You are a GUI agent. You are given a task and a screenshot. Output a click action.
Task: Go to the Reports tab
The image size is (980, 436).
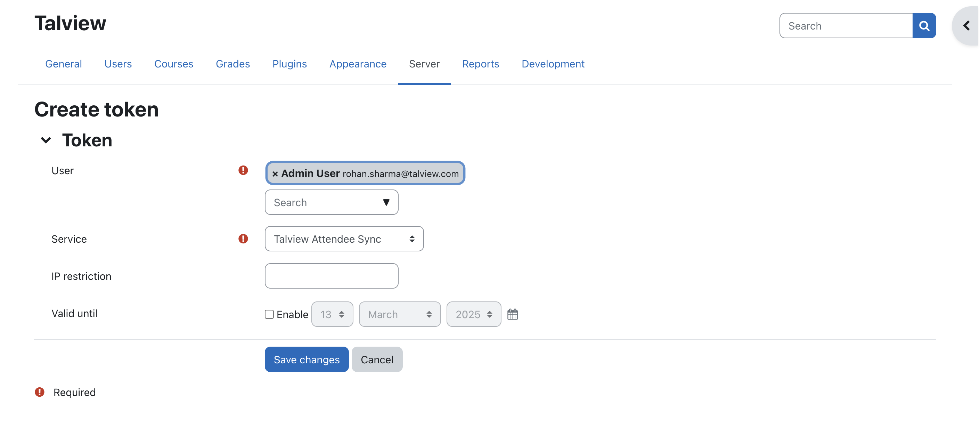[x=480, y=64]
